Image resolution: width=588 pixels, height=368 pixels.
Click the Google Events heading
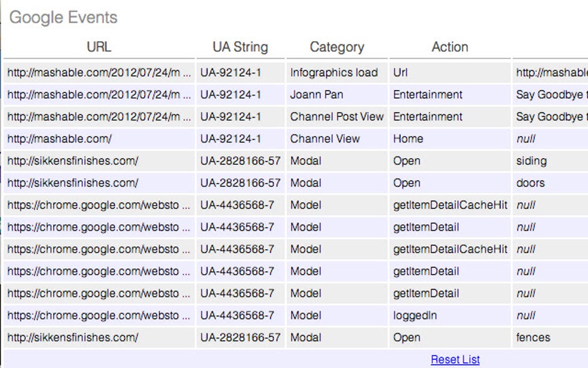[x=63, y=17]
